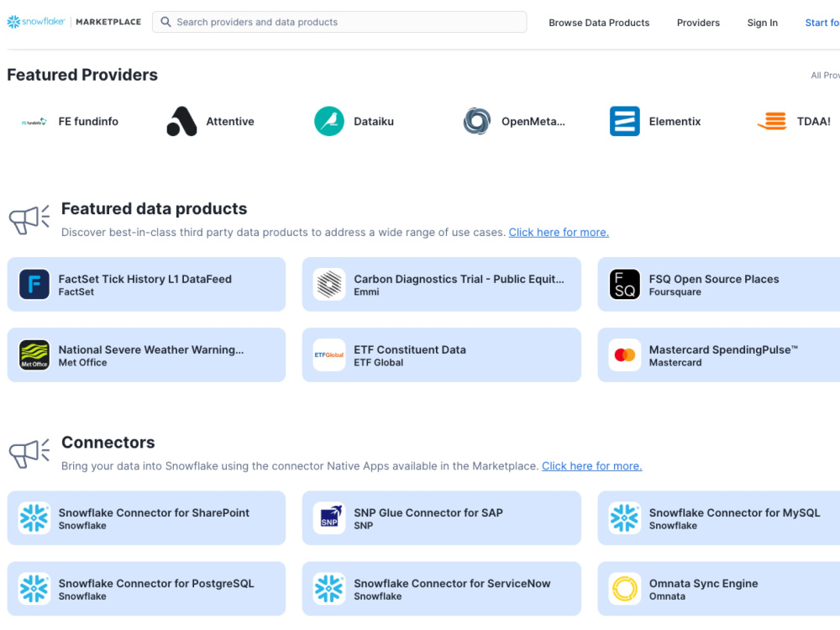
Task: Click Connectors 'Click here for more' link
Action: coord(592,466)
